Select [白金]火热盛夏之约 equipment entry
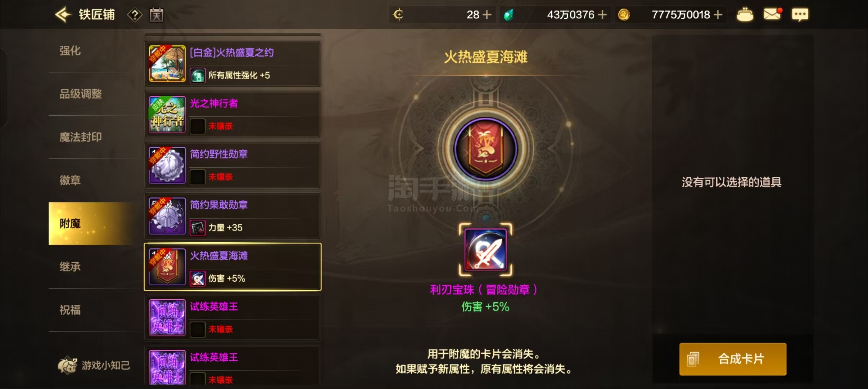The image size is (868, 389). click(232, 64)
